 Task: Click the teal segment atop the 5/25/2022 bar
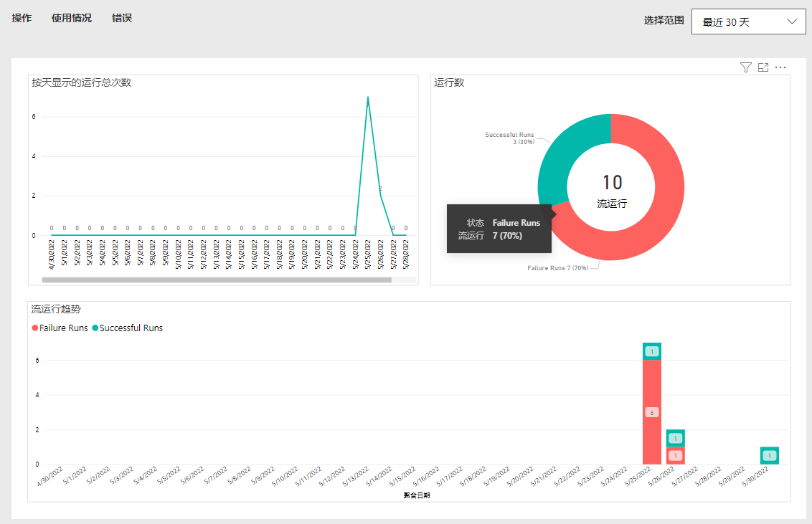point(651,351)
